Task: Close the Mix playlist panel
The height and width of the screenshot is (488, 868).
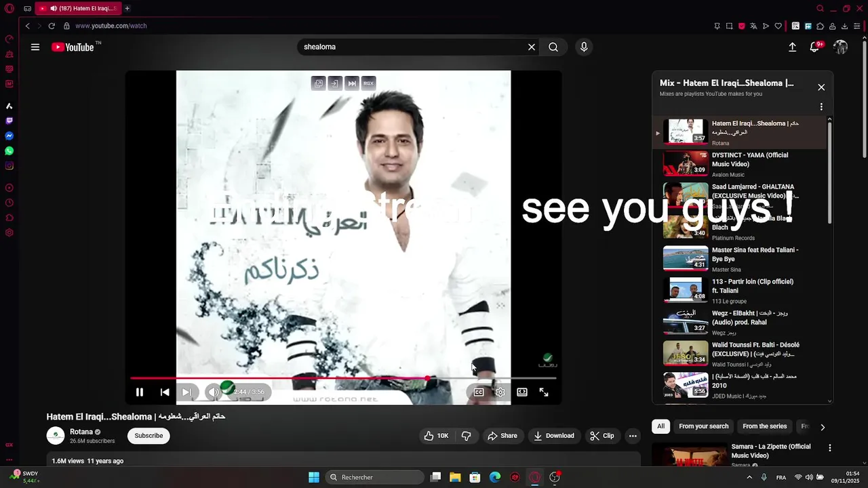Action: tap(821, 87)
